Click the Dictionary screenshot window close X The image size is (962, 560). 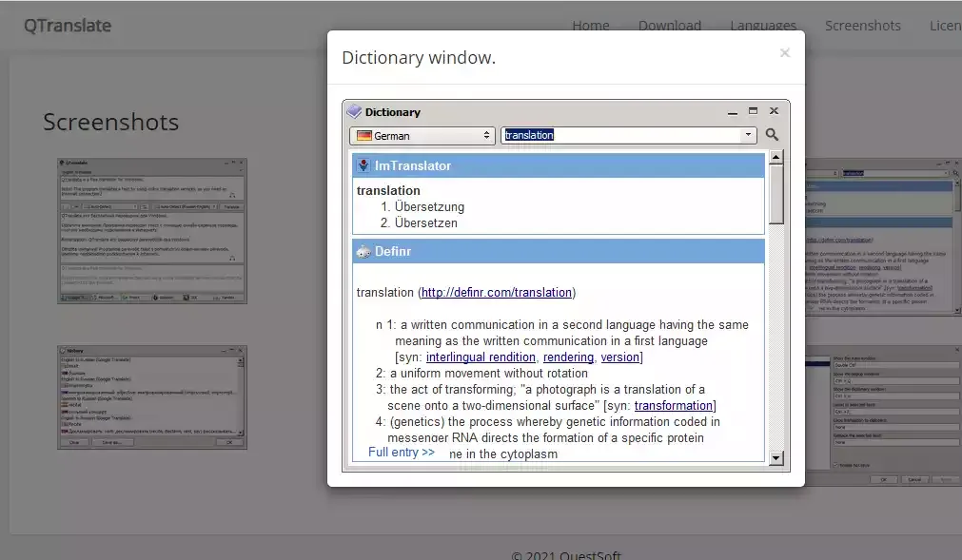[x=774, y=111]
